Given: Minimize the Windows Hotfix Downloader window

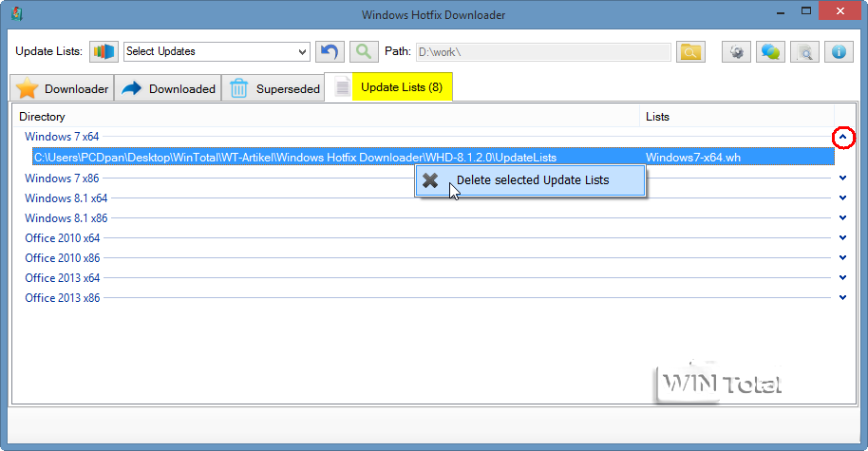Looking at the screenshot, I should 781,12.
